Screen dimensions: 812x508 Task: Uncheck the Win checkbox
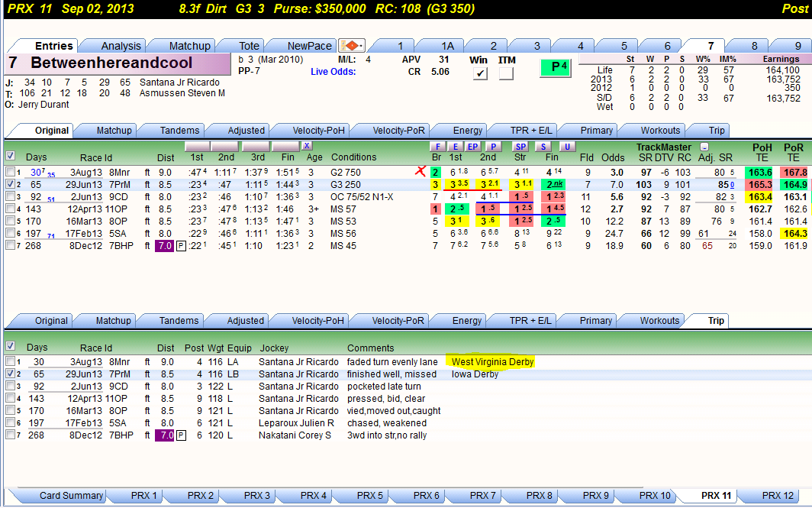coord(480,73)
